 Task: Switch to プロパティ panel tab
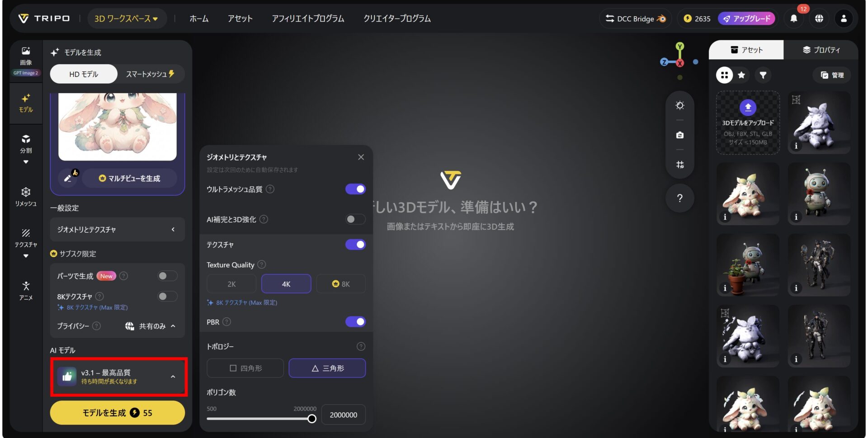821,50
